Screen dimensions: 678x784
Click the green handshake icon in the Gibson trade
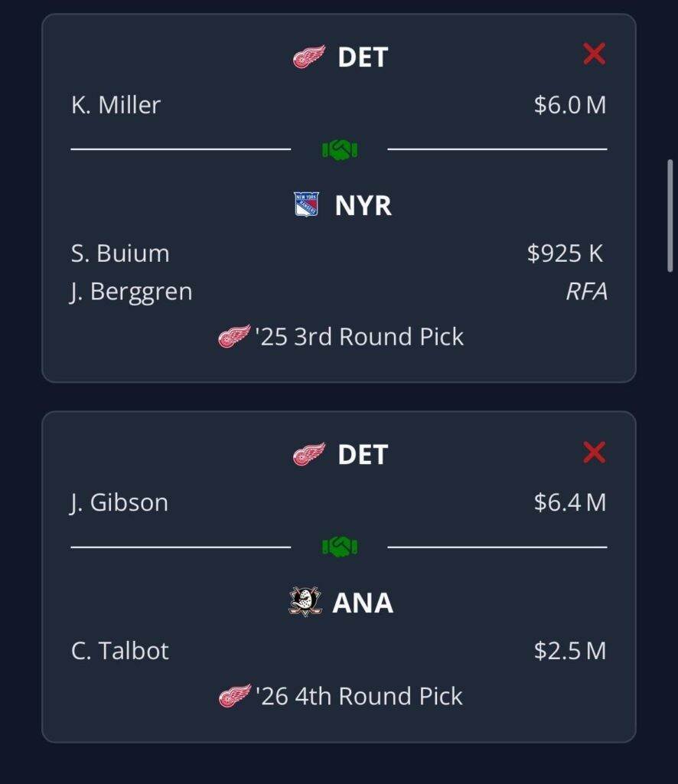pos(339,547)
